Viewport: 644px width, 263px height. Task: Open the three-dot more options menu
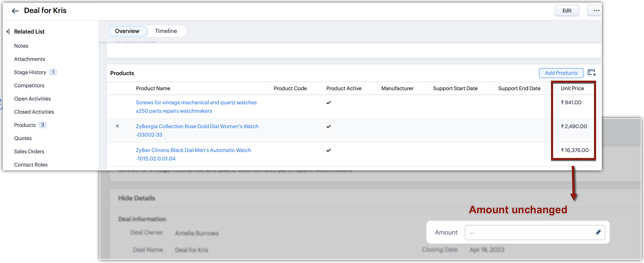pos(596,11)
